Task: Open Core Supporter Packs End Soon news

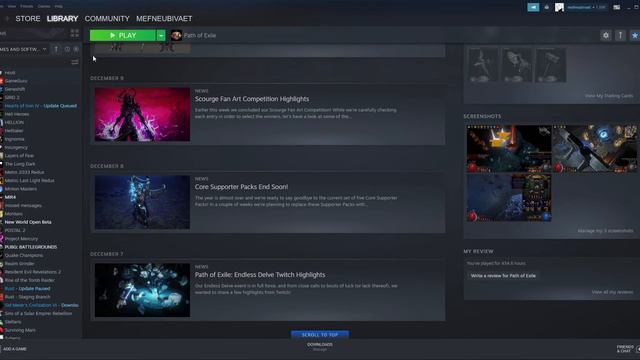Action: click(x=241, y=187)
